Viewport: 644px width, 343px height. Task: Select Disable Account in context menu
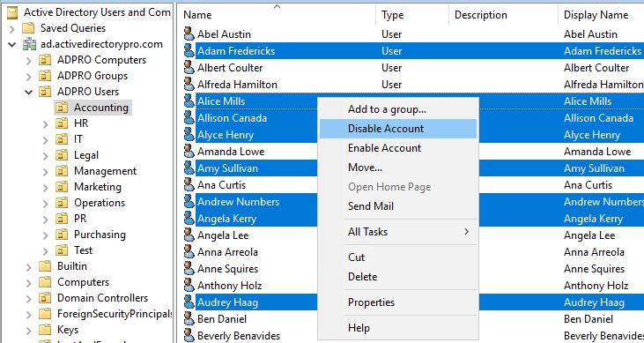click(x=398, y=129)
